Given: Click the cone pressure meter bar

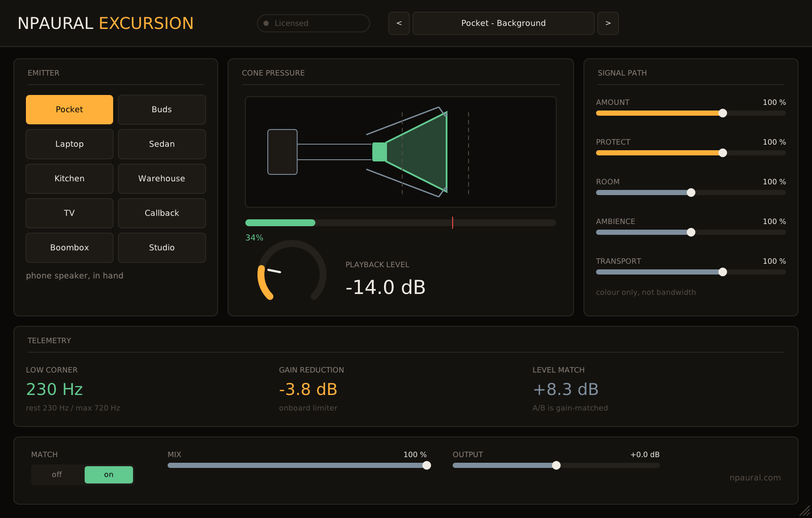Looking at the screenshot, I should click(x=401, y=223).
